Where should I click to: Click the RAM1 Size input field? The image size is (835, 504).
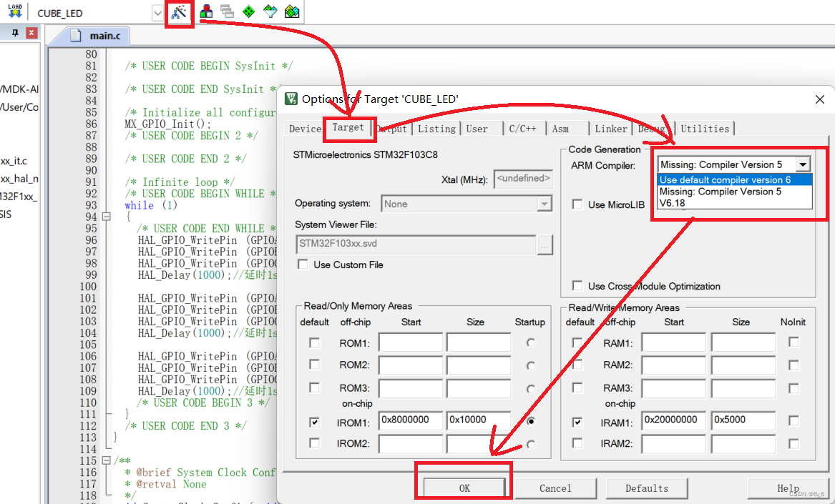click(743, 342)
